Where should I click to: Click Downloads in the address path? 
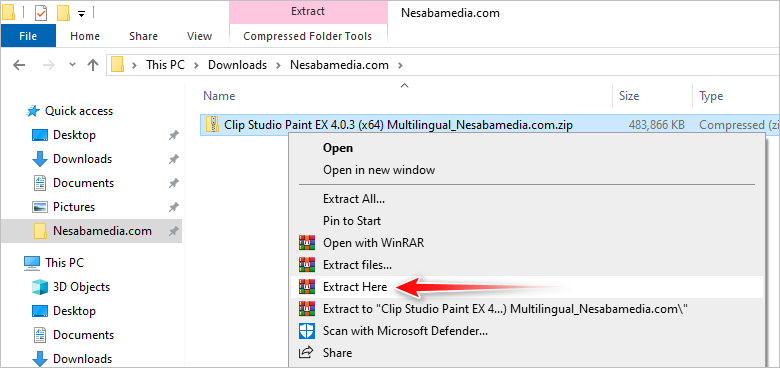coord(237,65)
